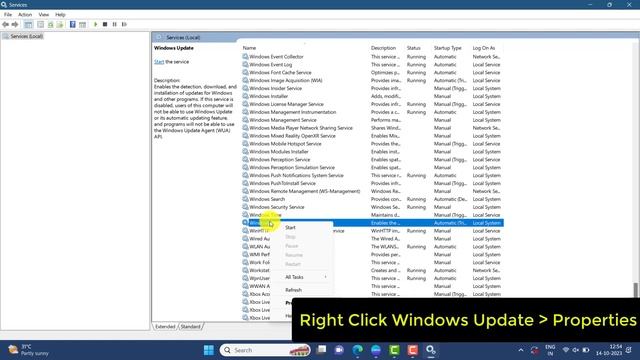Screen dimensions: 640x360
Task: Open the Wi-Fi network tray icon
Action: (566, 350)
